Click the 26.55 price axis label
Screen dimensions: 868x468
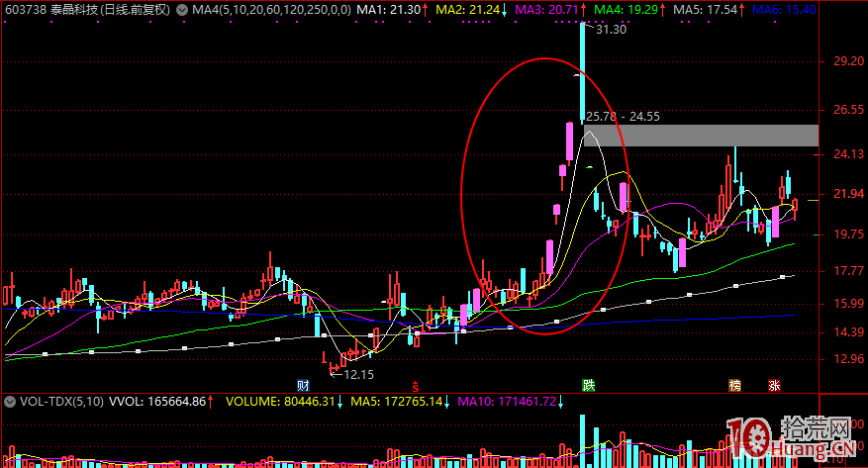pos(848,110)
